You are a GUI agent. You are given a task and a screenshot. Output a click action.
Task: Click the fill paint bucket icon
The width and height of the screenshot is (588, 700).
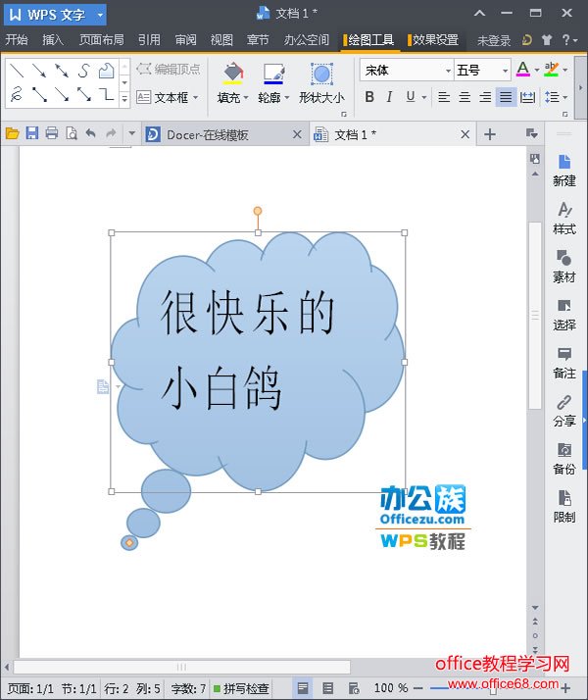[232, 74]
